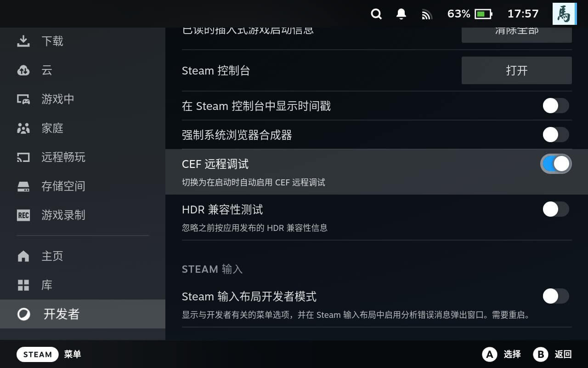
Task: Click the search magnifier icon
Action: coord(376,14)
